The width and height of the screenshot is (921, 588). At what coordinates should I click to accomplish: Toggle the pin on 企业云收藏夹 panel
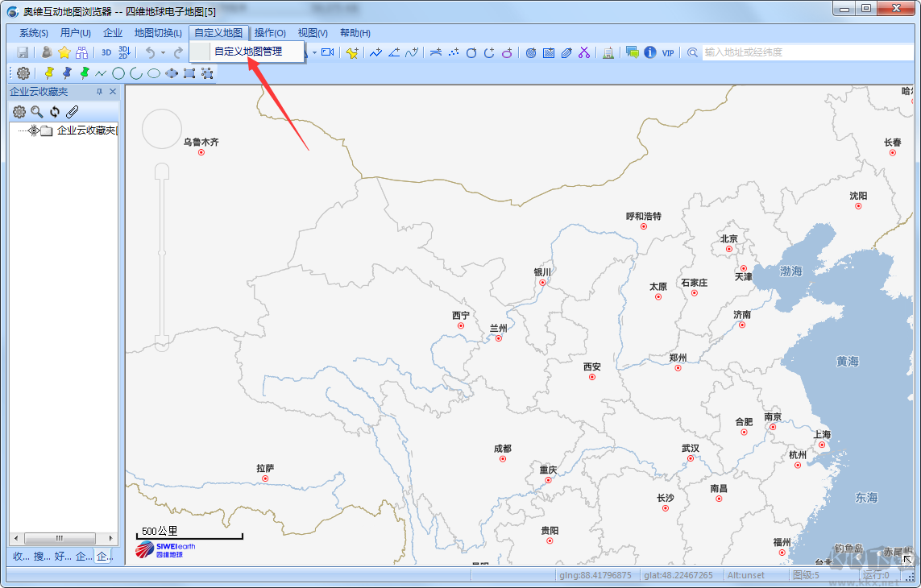click(100, 92)
